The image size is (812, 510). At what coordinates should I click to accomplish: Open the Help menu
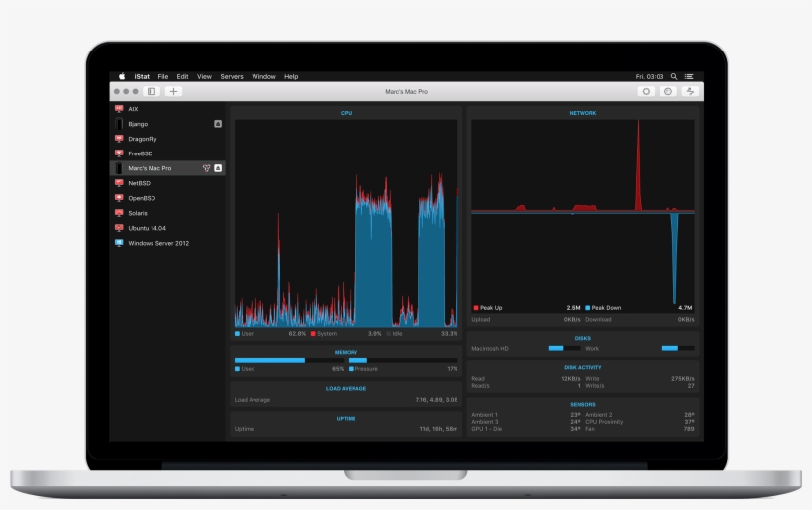[291, 76]
